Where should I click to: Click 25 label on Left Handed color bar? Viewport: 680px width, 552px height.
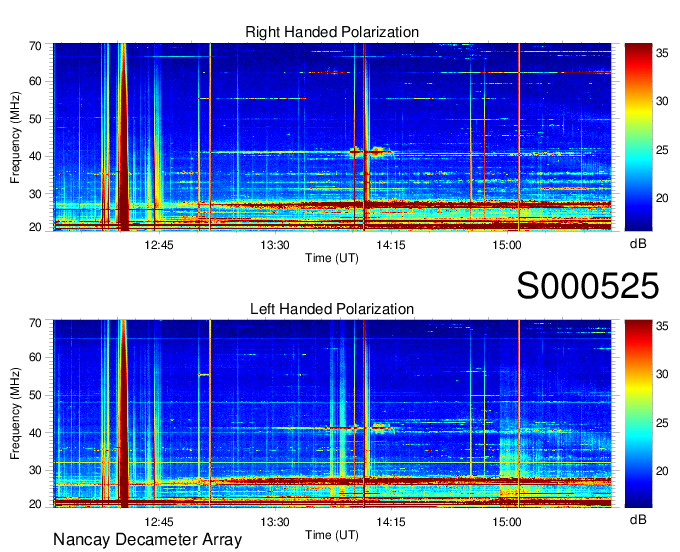coord(662,423)
